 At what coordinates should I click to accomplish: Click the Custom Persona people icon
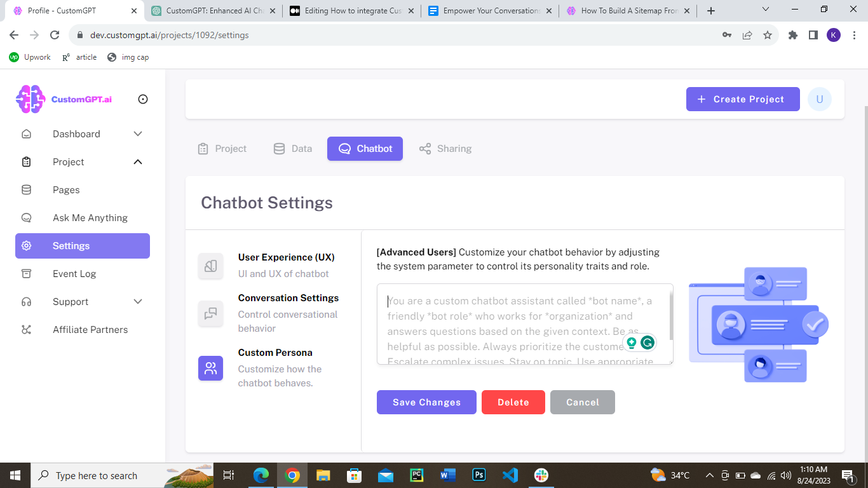(210, 368)
